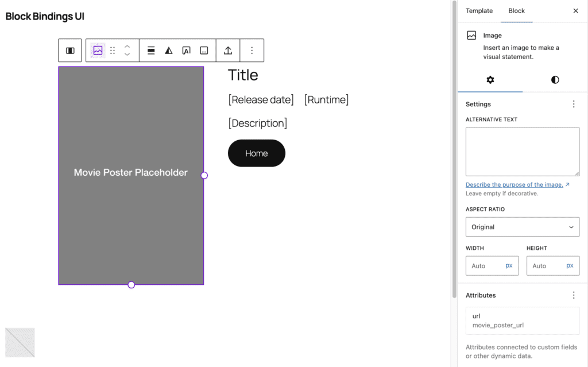Click the block drag handle dots
The image size is (588, 367).
(x=113, y=51)
